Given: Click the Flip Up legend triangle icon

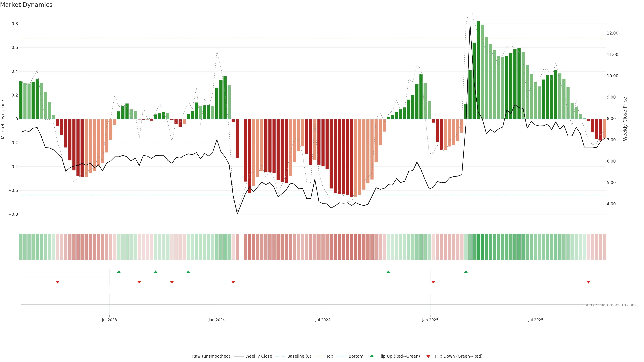Looking at the screenshot, I should click(371, 356).
